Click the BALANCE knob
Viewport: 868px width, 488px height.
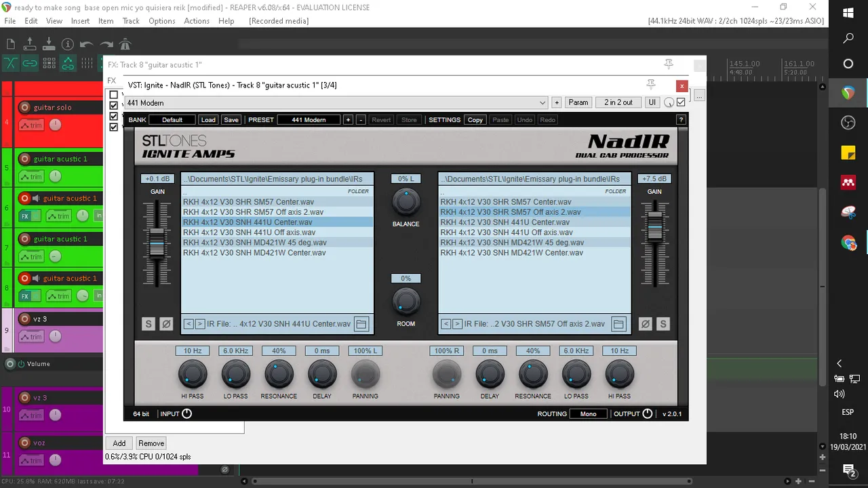406,201
